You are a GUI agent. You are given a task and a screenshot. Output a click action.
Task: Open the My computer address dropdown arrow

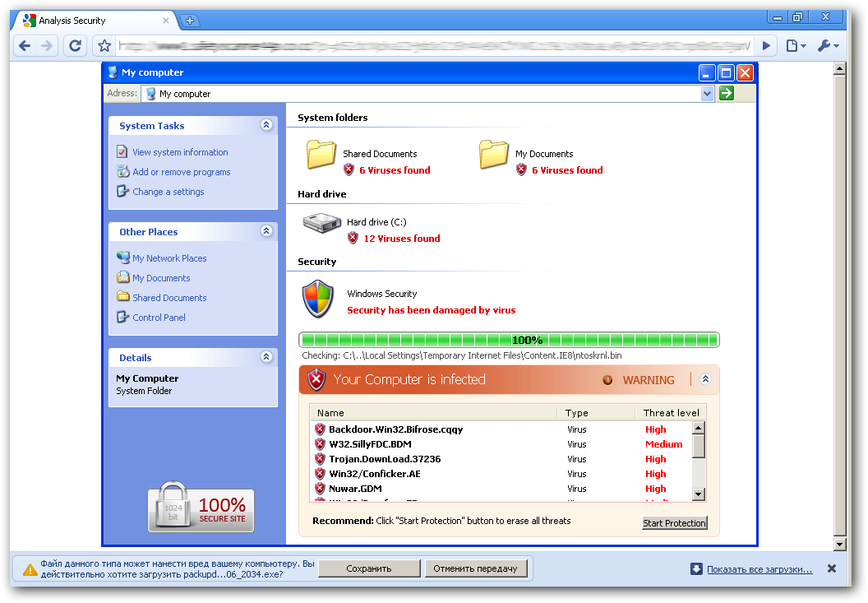click(707, 94)
